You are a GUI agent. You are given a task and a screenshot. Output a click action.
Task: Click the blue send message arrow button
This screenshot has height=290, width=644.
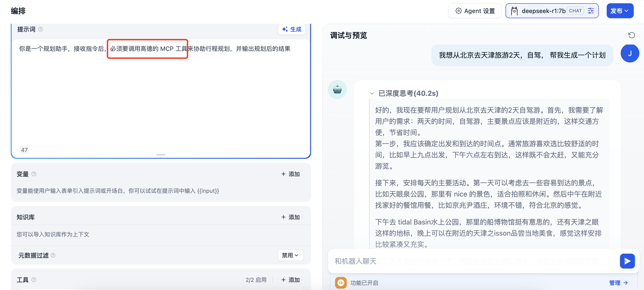(627, 261)
